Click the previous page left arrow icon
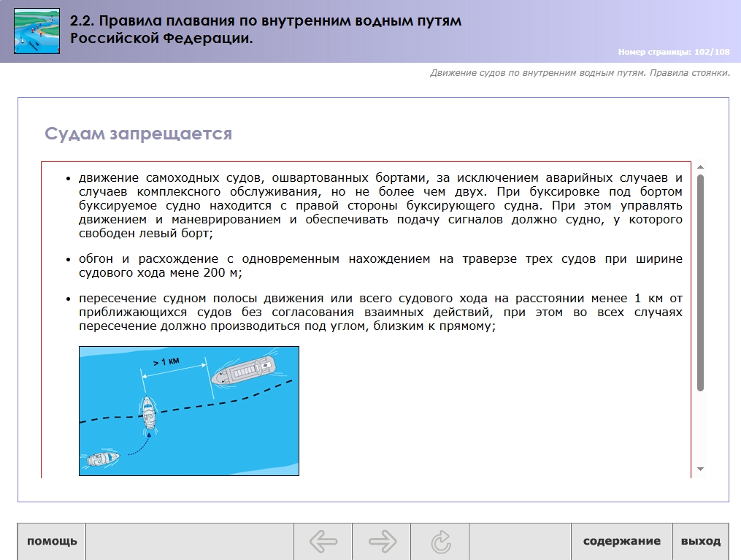The height and width of the screenshot is (560, 741). (x=323, y=541)
